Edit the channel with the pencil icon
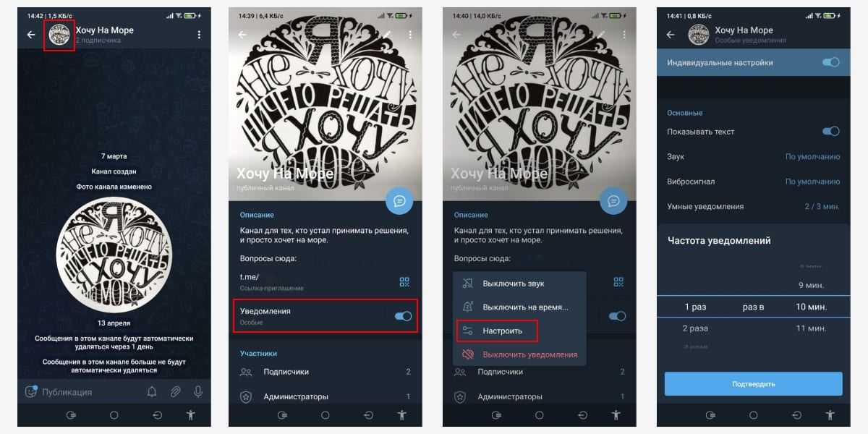The image size is (868, 434). point(388,34)
